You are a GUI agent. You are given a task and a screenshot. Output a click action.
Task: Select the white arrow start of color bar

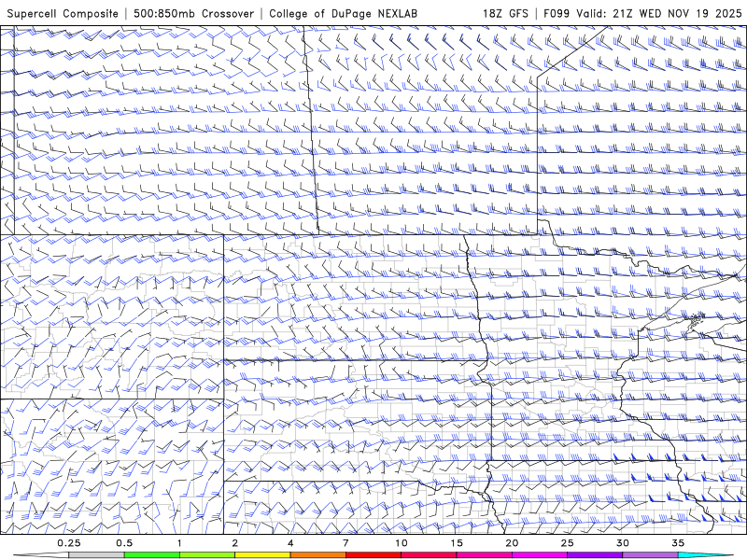click(x=40, y=555)
